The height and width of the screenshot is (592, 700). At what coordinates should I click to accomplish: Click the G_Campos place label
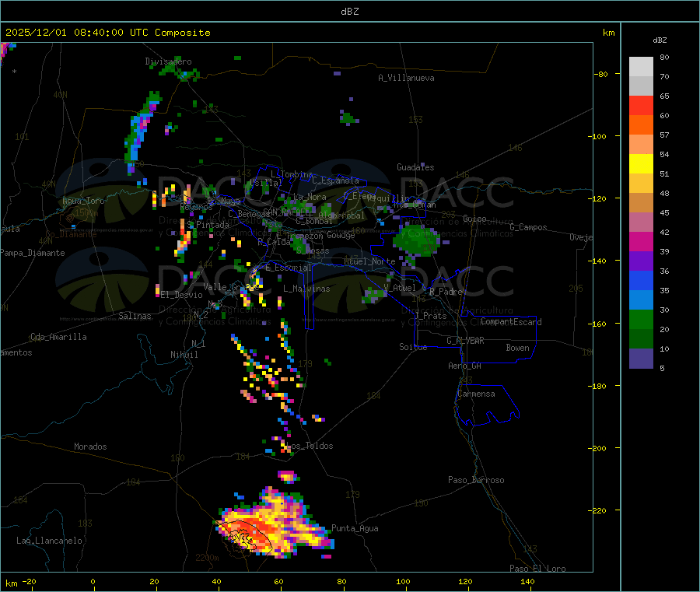528,227
